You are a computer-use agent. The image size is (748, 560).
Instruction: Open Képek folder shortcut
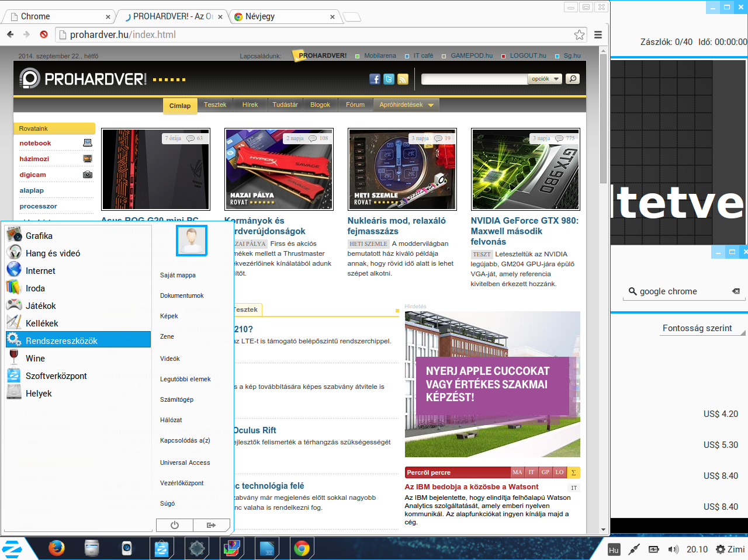[x=169, y=316]
